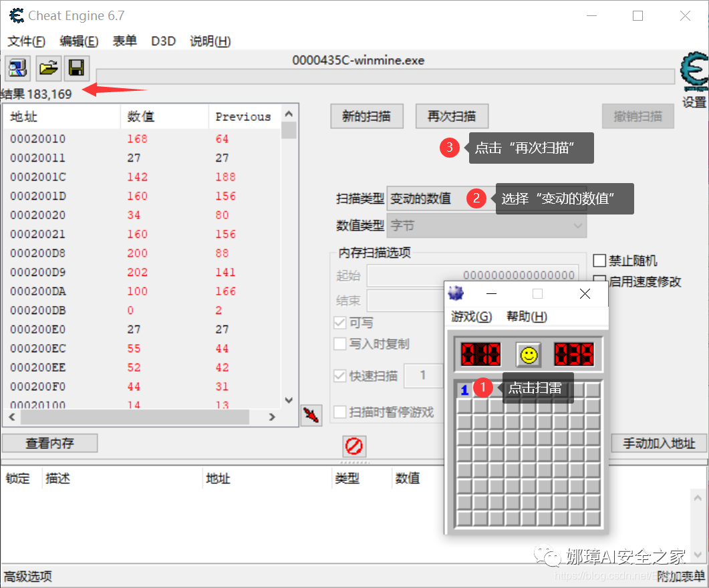Viewport: 709px width, 588px height.
Task: Select address row 0002001C
Action: (142, 176)
